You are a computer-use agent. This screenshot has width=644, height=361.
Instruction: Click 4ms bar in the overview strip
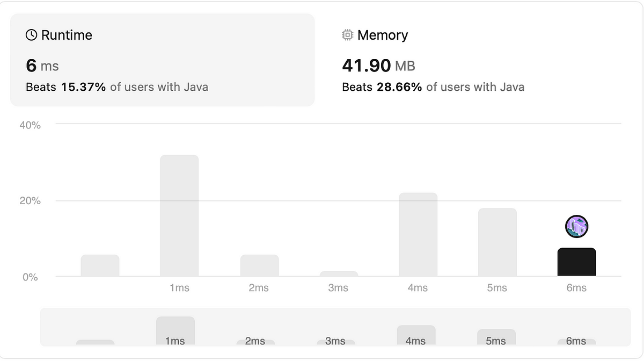pos(416,336)
